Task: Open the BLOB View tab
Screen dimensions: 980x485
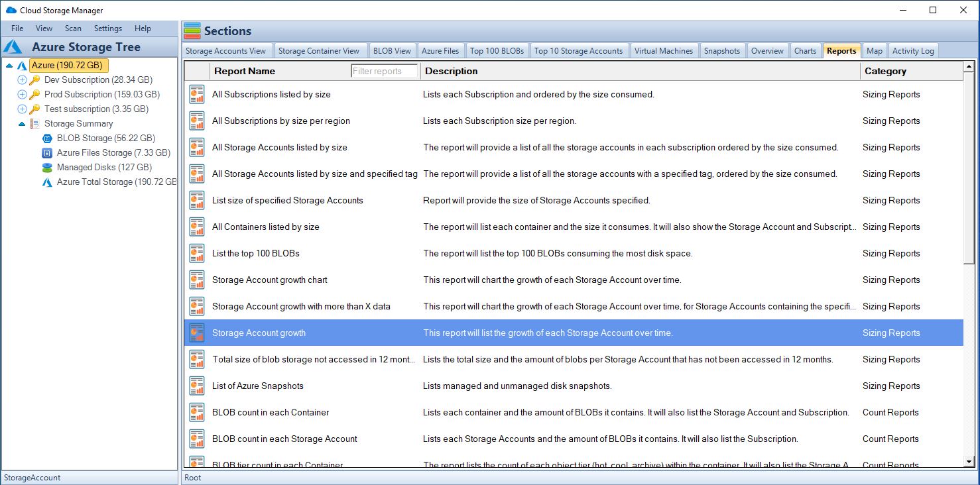Action: [392, 51]
